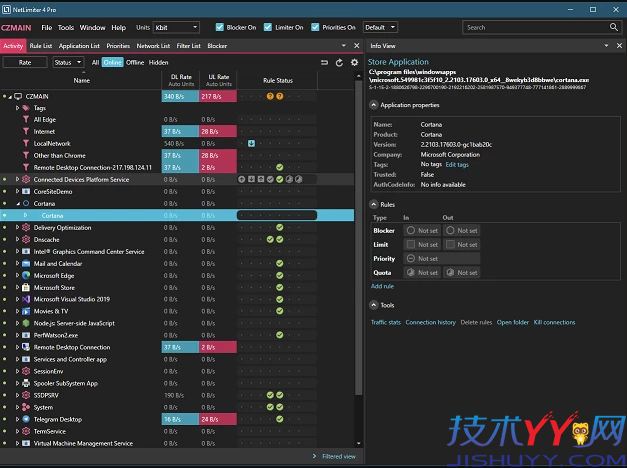Collapse the Application properties section

[373, 105]
